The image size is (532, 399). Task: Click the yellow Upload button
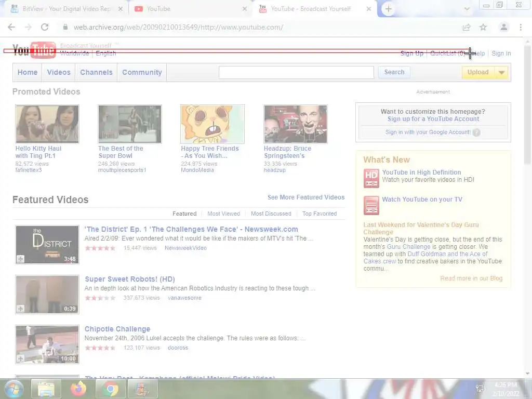478,72
